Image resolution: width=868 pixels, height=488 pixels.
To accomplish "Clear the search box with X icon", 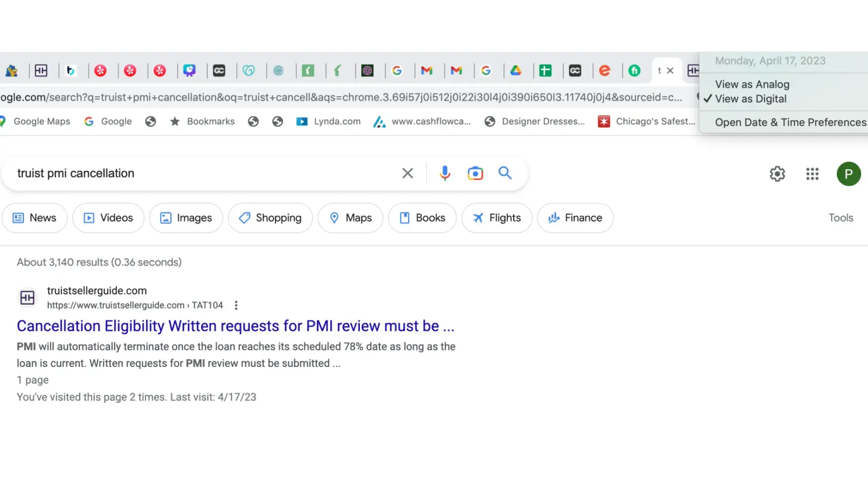I will point(408,173).
